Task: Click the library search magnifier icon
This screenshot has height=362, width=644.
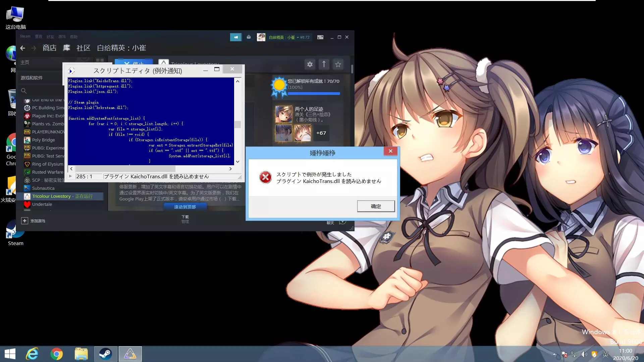Action: [x=23, y=91]
